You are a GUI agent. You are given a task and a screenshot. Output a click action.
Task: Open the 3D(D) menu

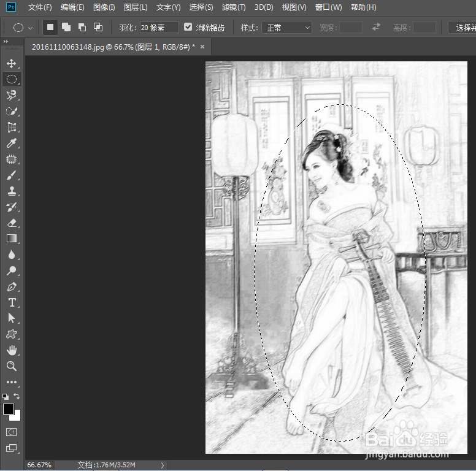(264, 7)
